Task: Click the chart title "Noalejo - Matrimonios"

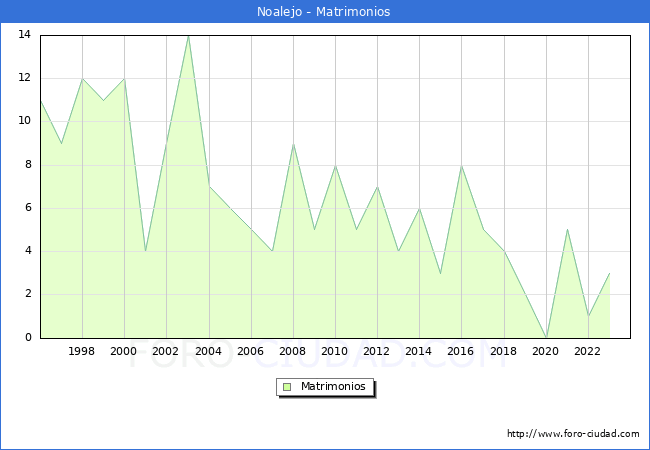Action: tap(323, 12)
